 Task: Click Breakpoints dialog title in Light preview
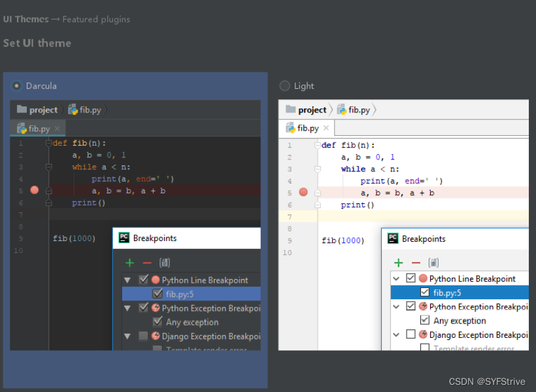tap(424, 239)
